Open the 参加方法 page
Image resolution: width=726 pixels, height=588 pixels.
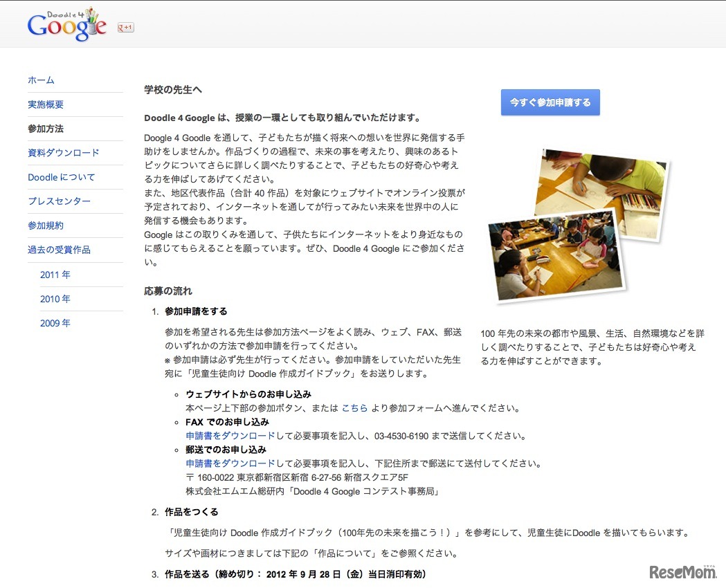tap(46, 129)
